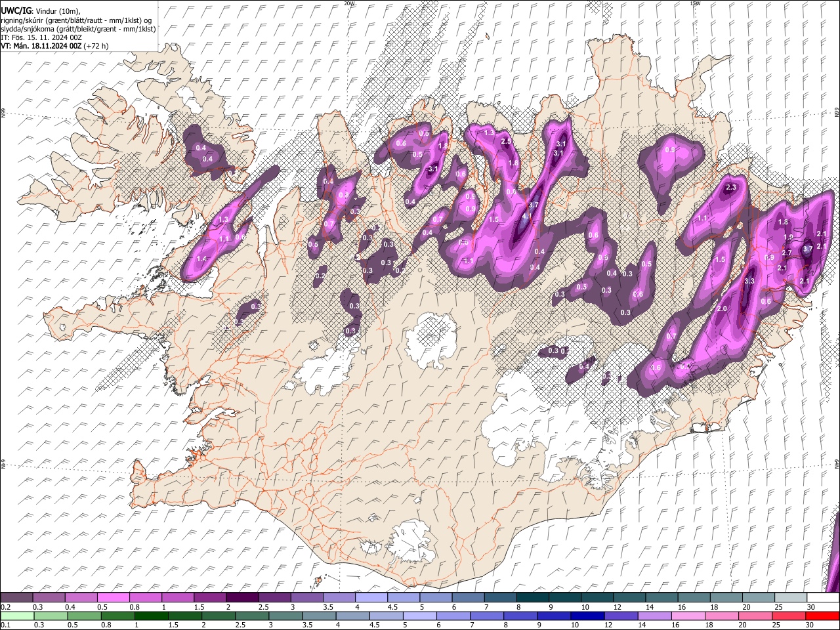The height and width of the screenshot is (630, 840).
Task: Click the 'slydda/snjókoma' line in the header
Action: 78,29
